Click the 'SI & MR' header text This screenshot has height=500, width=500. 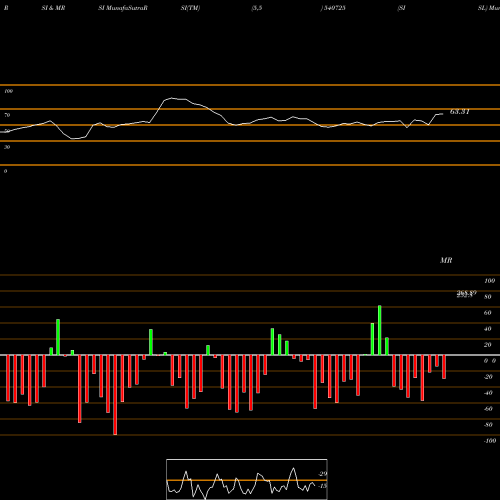tap(53, 8)
